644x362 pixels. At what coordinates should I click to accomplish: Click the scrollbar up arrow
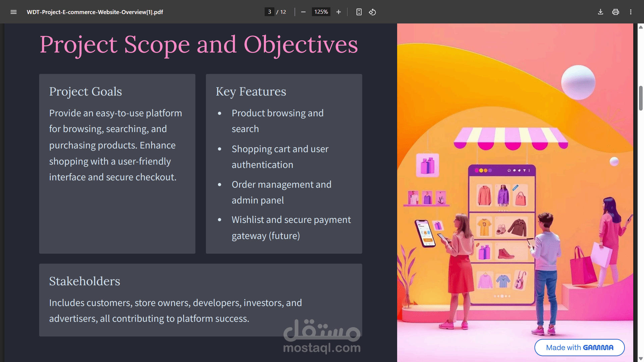point(641,27)
